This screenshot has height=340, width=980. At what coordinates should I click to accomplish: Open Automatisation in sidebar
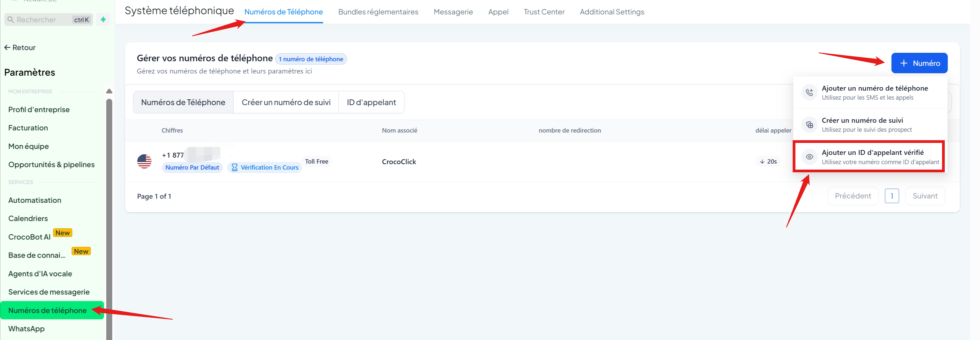(35, 200)
